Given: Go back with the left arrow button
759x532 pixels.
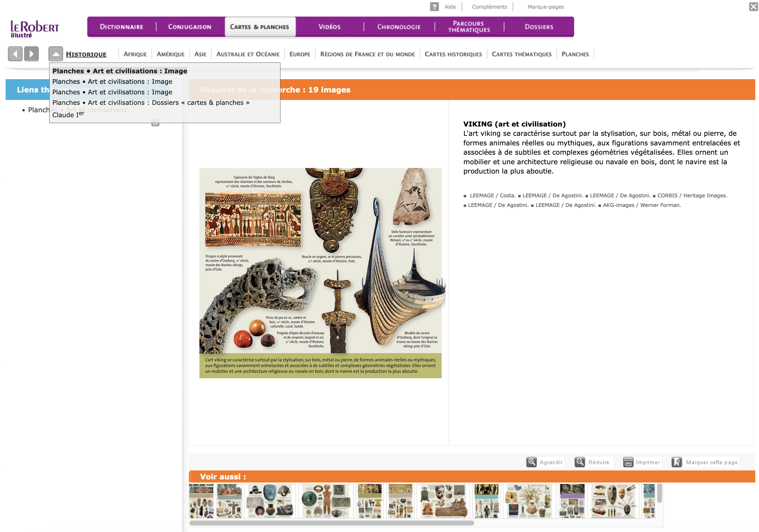Looking at the screenshot, I should [15, 54].
